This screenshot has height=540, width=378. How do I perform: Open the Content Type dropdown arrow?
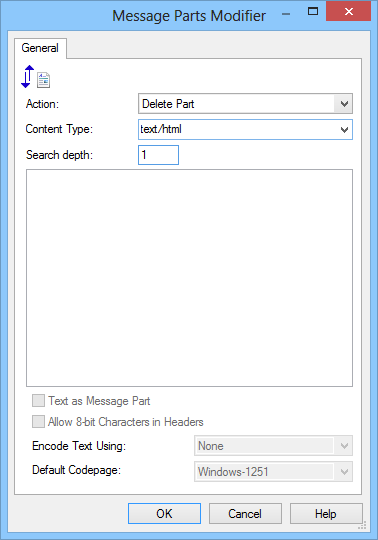tap(344, 129)
